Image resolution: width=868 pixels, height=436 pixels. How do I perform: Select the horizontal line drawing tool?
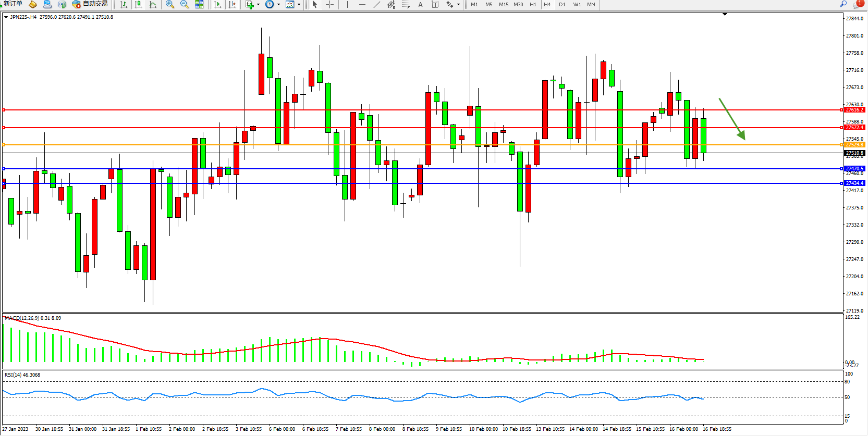click(362, 4)
